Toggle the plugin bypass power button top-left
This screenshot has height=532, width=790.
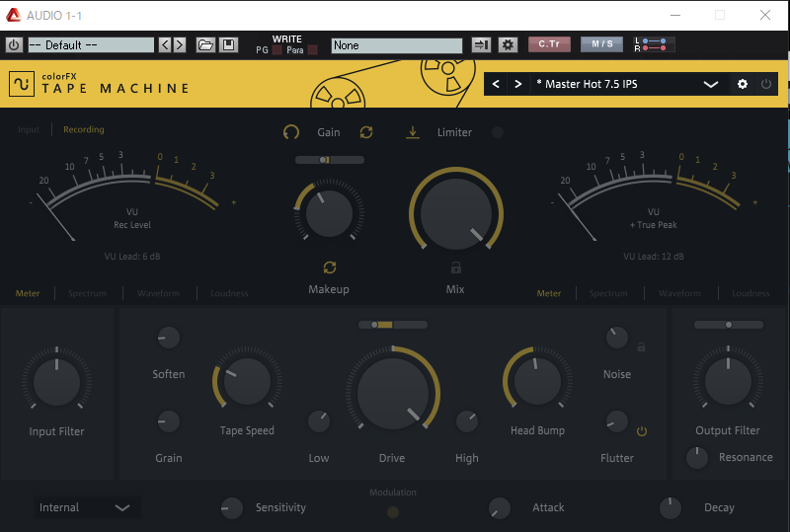pyautogui.click(x=14, y=45)
